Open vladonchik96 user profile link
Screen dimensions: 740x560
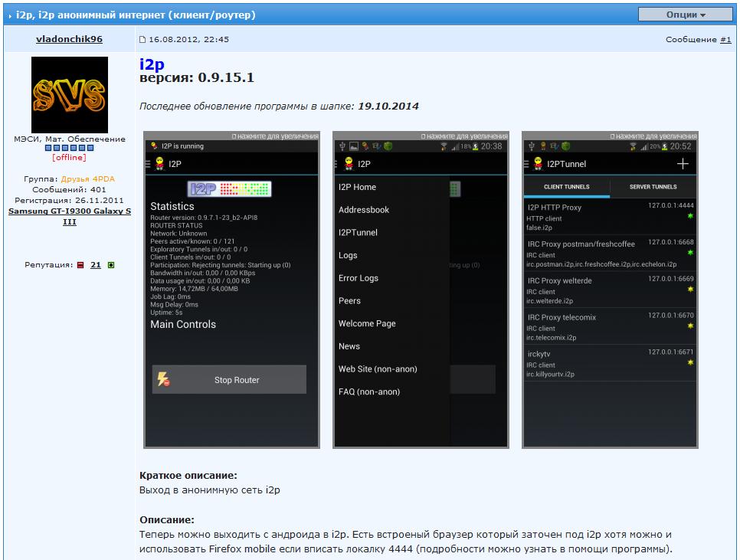point(69,39)
